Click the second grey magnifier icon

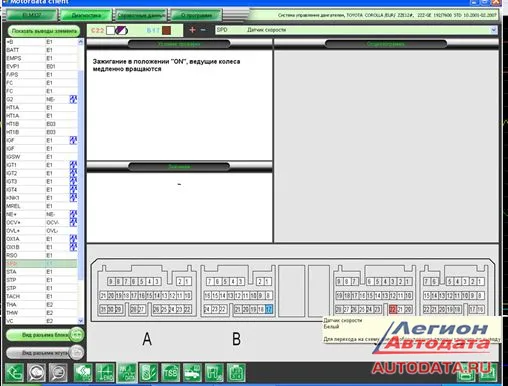(x=58, y=372)
